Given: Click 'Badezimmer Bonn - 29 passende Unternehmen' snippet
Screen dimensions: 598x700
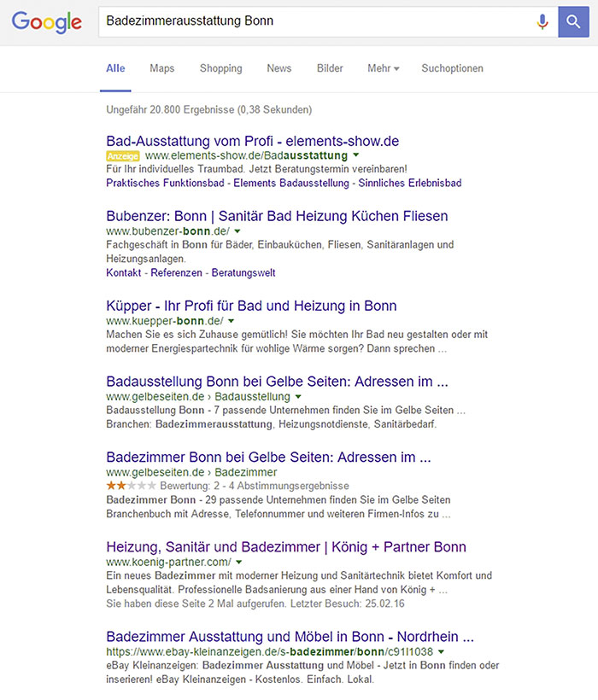Looking at the screenshot, I should pyautogui.click(x=278, y=507).
